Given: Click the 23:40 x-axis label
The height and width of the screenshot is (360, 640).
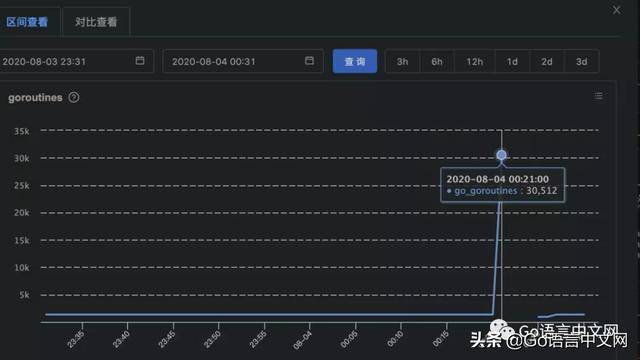Looking at the screenshot, I should pos(121,339).
